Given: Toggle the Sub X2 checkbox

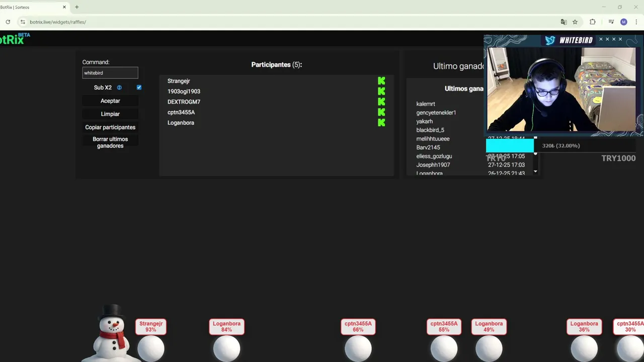Looking at the screenshot, I should [x=139, y=87].
